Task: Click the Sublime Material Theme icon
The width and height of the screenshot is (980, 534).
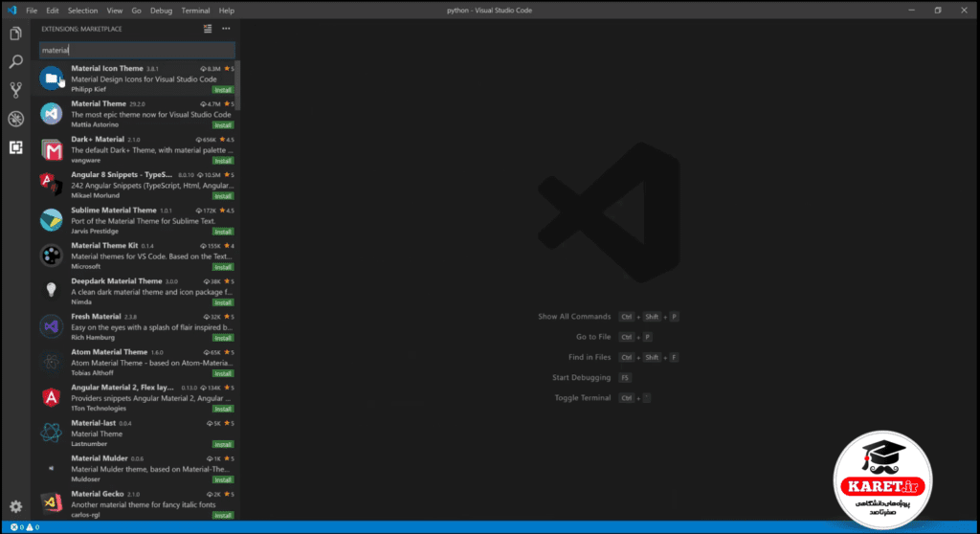Action: pyautogui.click(x=52, y=220)
